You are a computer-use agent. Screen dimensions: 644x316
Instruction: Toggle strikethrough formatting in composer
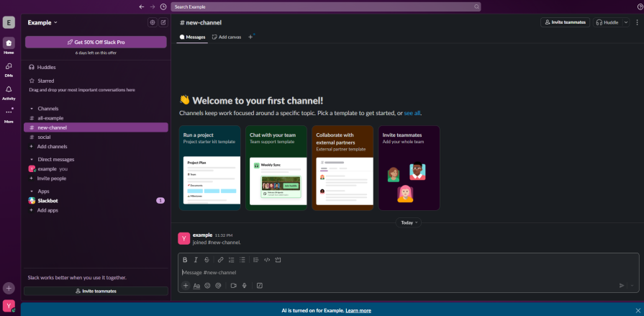click(x=207, y=260)
